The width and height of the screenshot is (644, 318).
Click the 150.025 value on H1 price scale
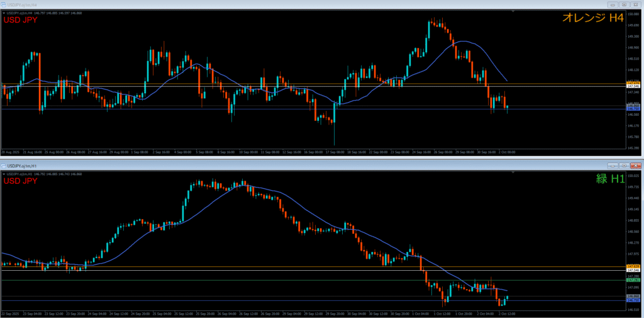632,176
